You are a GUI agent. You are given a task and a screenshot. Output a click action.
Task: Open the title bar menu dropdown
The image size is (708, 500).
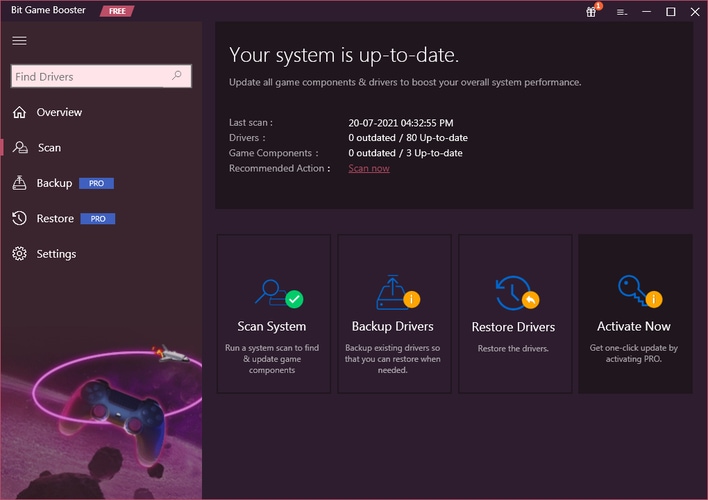click(x=621, y=12)
